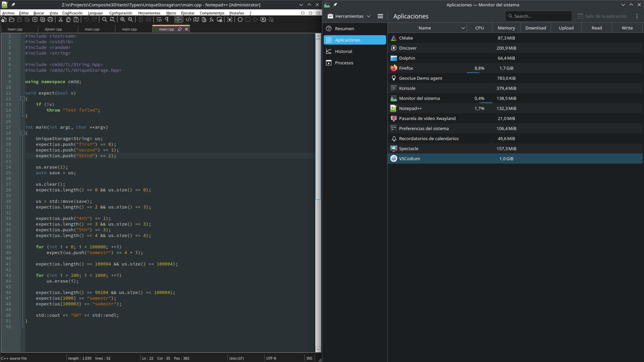Click the editor vertical scrollbar thumb
Viewport: 644px width, 362px height.
(x=318, y=119)
